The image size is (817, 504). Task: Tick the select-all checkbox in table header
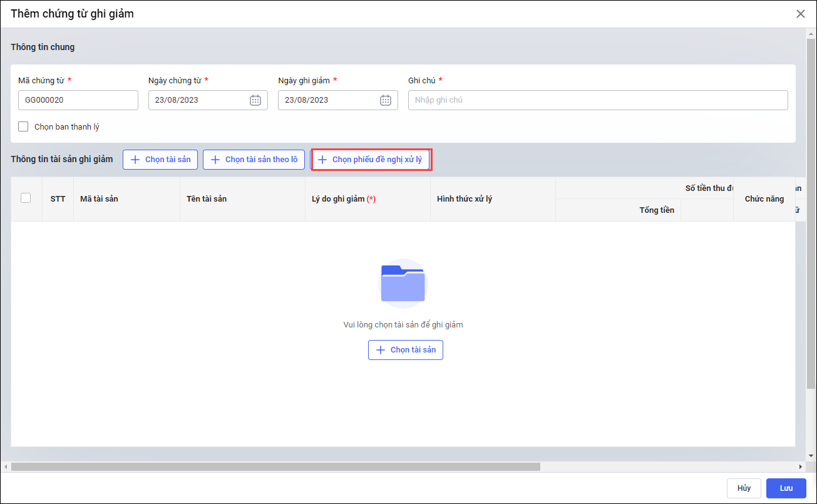26,198
